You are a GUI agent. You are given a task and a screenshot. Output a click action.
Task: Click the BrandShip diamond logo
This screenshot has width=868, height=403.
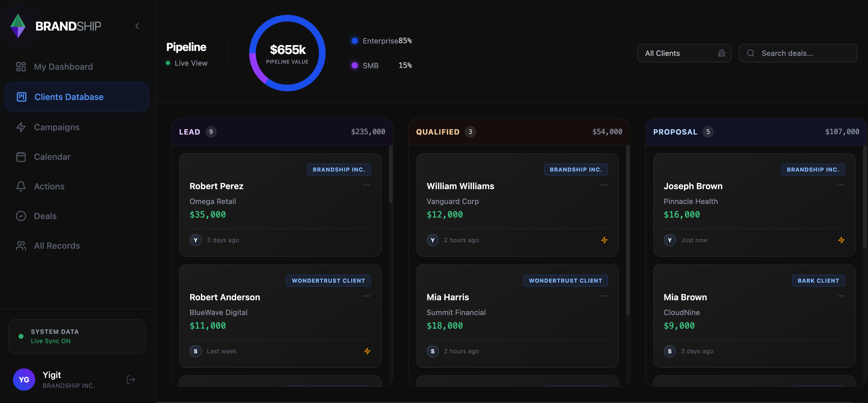[18, 26]
